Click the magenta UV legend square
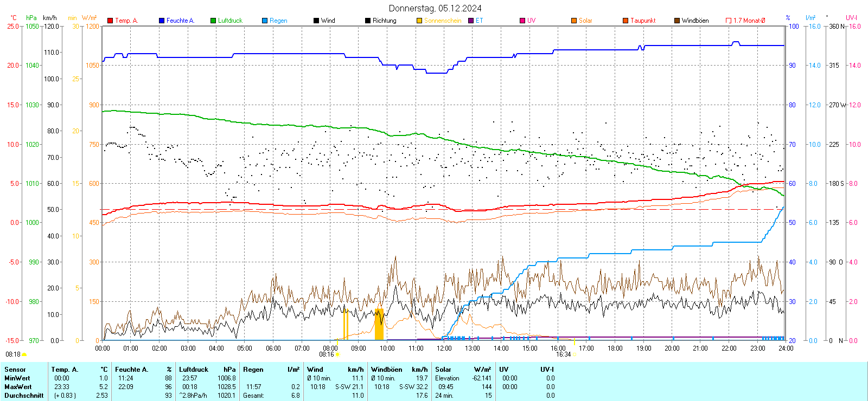868x401 pixels. (x=522, y=21)
